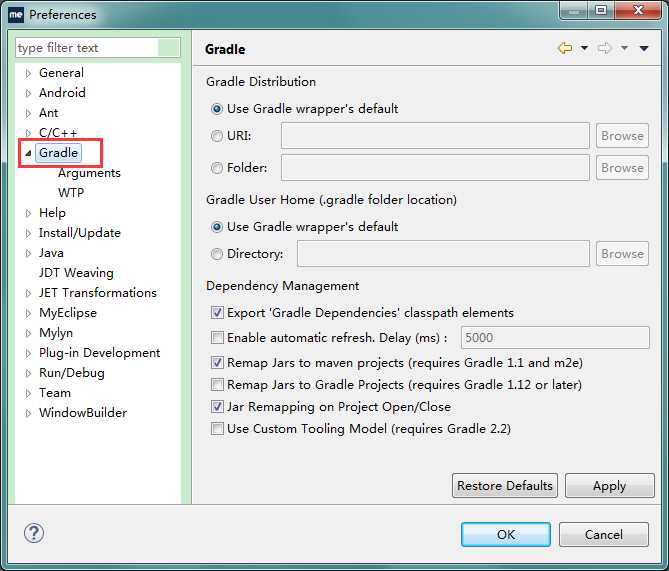This screenshot has height=571, width=669.
Task: Click the URI text field
Action: tap(435, 136)
